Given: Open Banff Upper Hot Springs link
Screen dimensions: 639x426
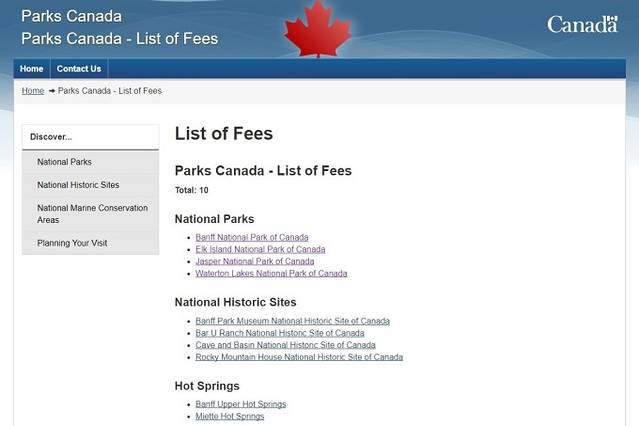Looking at the screenshot, I should pos(241,405).
